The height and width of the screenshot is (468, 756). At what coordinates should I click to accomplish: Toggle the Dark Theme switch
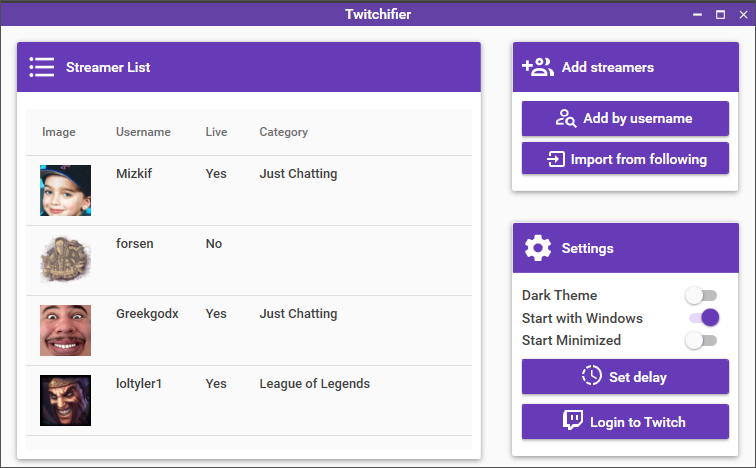coord(701,295)
